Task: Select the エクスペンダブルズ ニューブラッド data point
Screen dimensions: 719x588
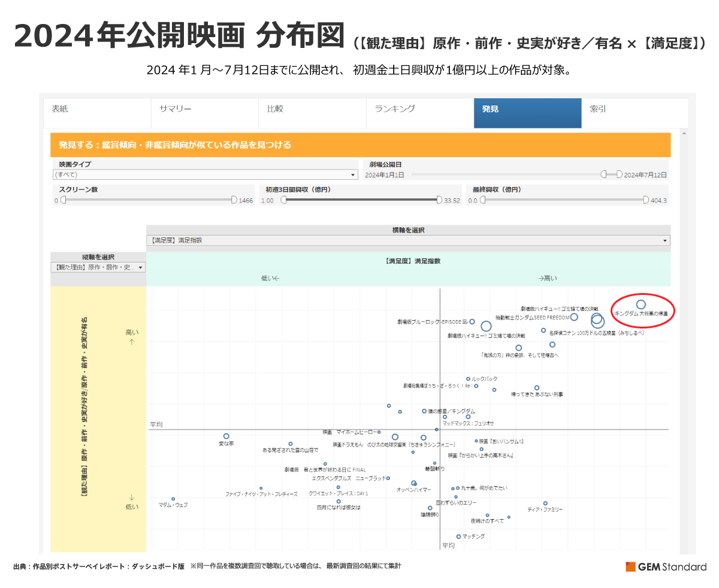Action: (388, 478)
